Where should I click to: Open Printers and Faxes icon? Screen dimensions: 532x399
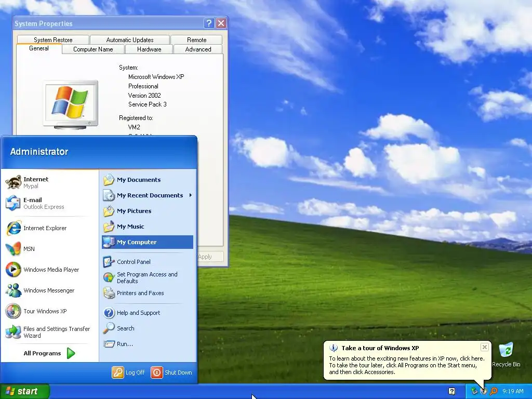click(x=109, y=293)
